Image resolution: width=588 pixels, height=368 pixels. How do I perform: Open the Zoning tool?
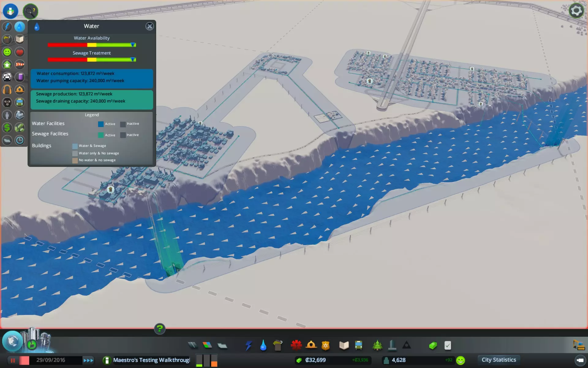[207, 345]
